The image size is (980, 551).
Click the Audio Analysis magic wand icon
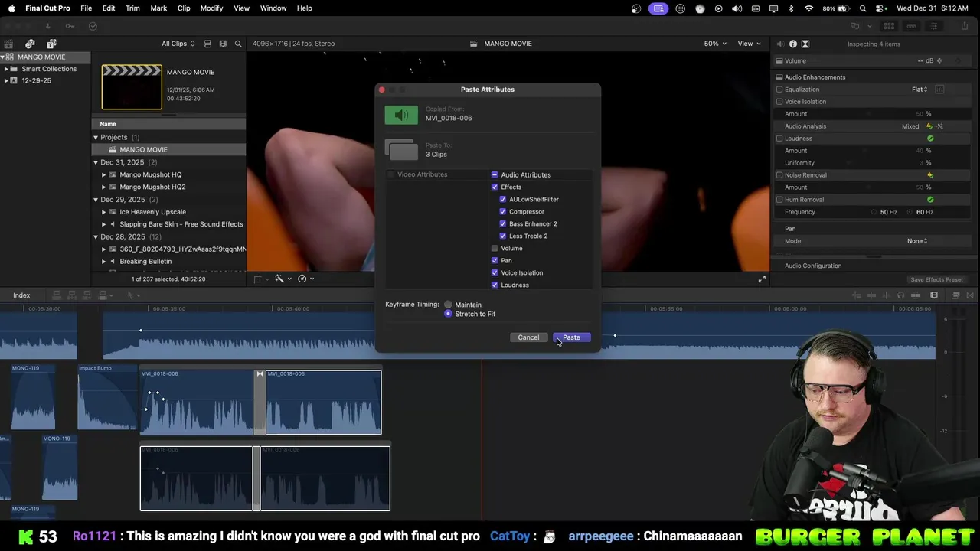[939, 126]
